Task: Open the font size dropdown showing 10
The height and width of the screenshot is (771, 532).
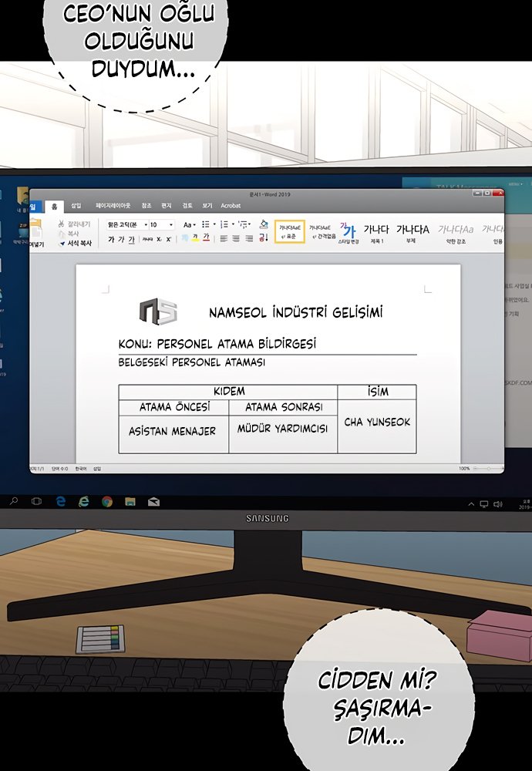Action: pyautogui.click(x=161, y=224)
